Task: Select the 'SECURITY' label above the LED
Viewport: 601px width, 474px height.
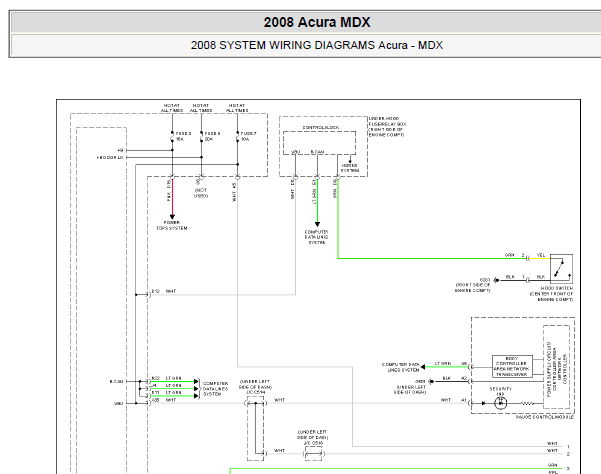Action: [501, 389]
